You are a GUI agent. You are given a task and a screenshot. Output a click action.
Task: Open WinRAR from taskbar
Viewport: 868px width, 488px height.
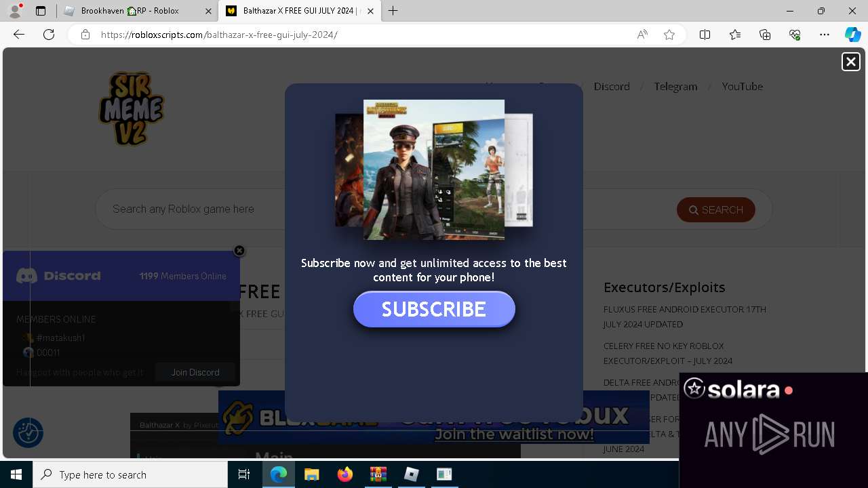coord(378,474)
